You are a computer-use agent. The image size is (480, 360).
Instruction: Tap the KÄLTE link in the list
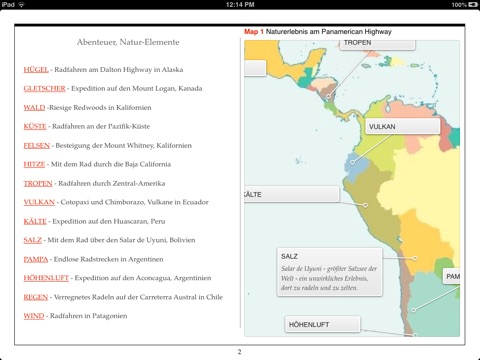point(35,221)
